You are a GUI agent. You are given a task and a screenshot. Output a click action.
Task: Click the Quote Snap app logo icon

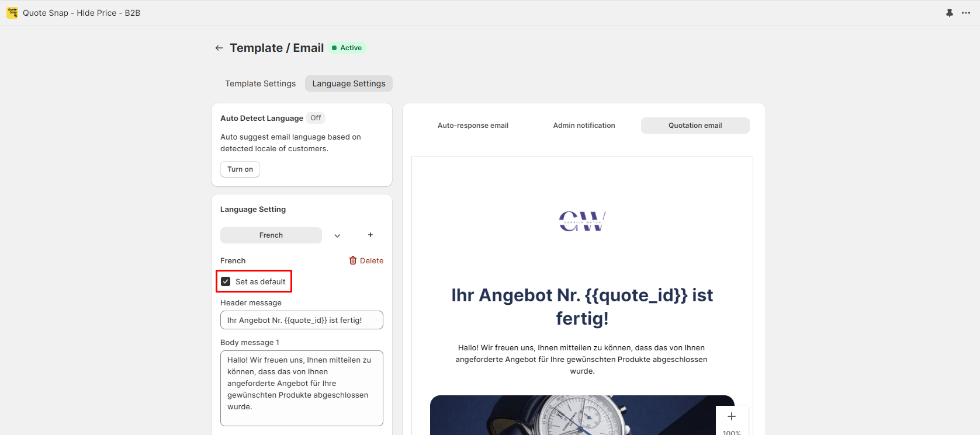coord(12,13)
